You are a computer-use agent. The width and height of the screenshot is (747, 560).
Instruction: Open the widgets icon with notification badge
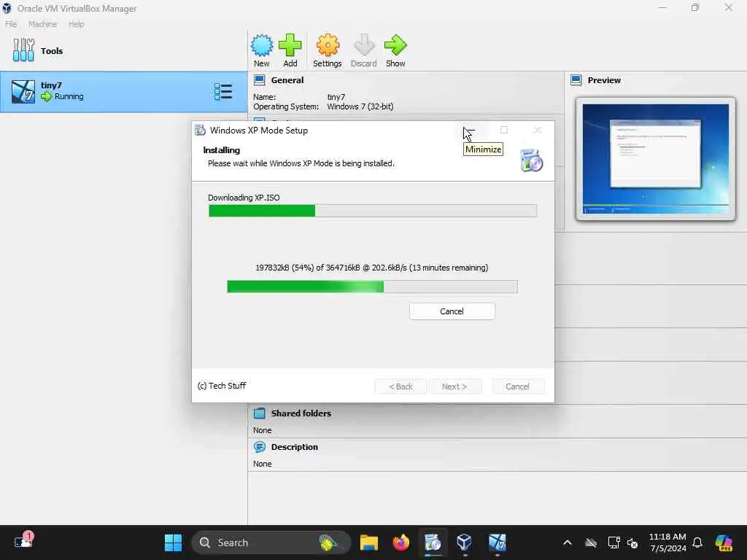pyautogui.click(x=23, y=541)
